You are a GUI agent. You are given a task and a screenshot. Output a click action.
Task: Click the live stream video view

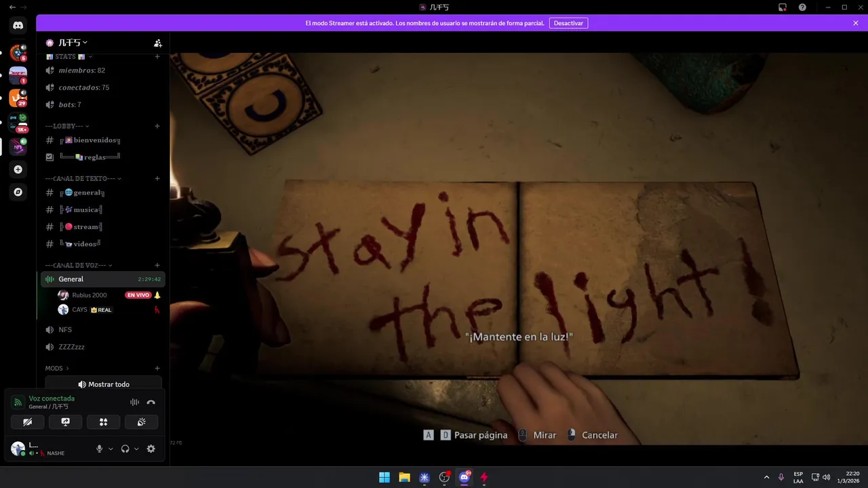[519, 249]
